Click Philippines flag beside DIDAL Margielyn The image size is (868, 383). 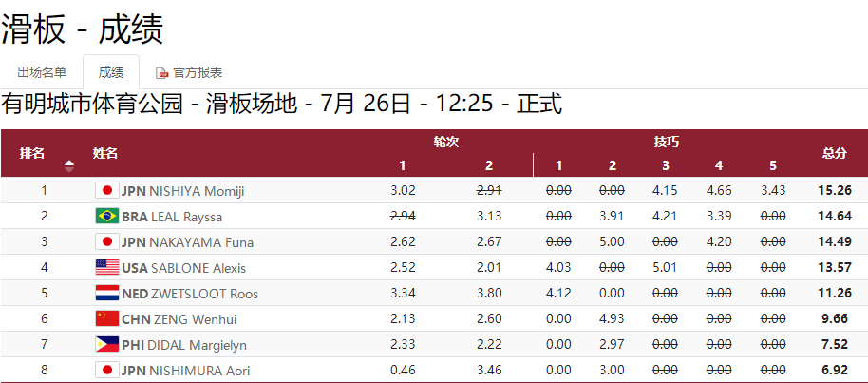pos(107,345)
